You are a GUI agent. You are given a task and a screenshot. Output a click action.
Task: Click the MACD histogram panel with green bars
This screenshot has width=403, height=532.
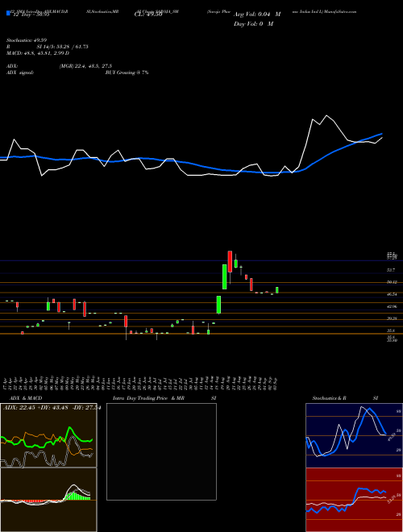pyautogui.click(x=48, y=500)
